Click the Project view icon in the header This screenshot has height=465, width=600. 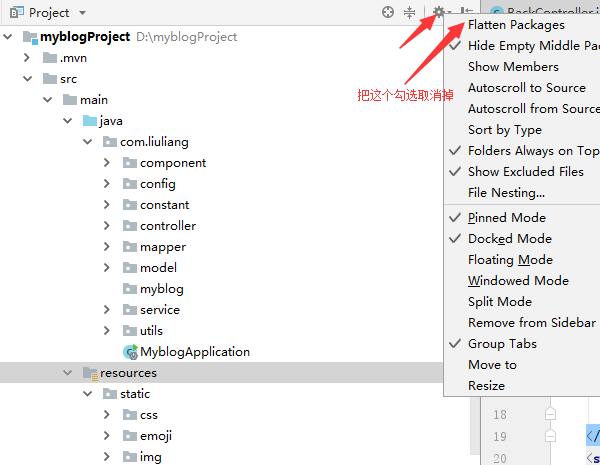(17, 13)
